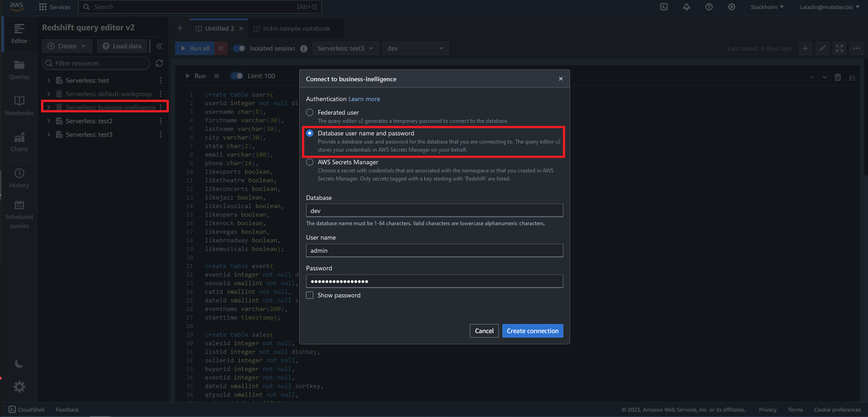Click the Password field
868x417 pixels.
[434, 281]
